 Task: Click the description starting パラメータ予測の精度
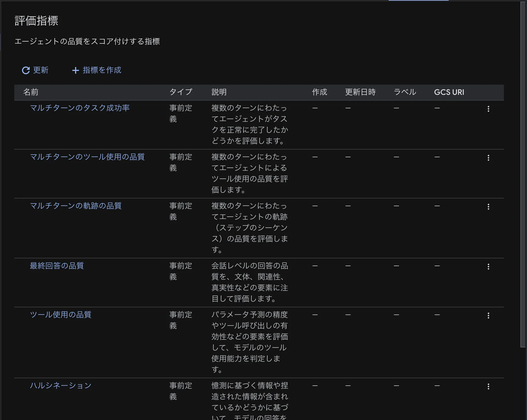coord(250,342)
